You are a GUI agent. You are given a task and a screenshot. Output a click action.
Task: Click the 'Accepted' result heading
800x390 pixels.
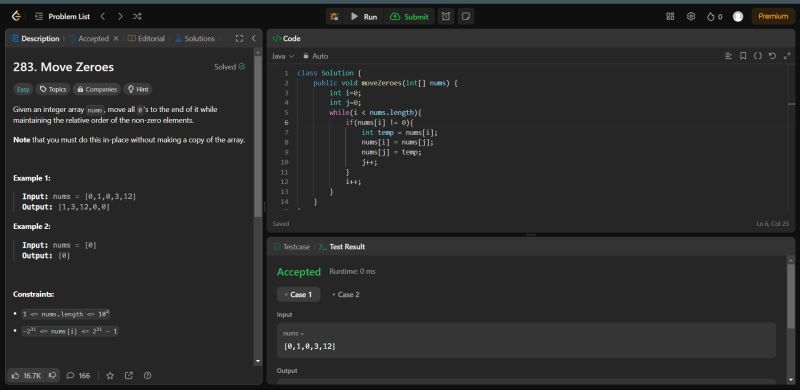point(298,272)
